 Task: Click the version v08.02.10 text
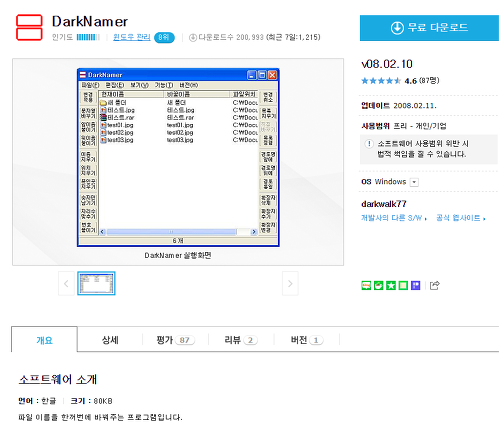click(x=387, y=64)
